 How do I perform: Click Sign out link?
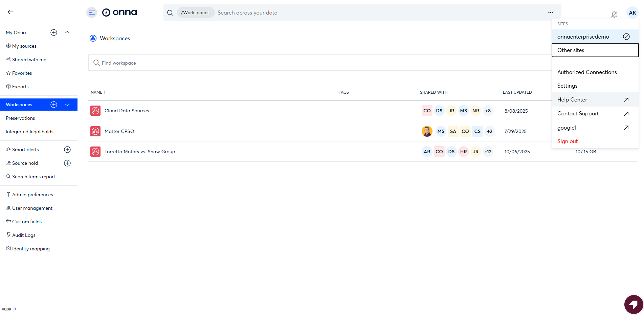pyautogui.click(x=567, y=141)
